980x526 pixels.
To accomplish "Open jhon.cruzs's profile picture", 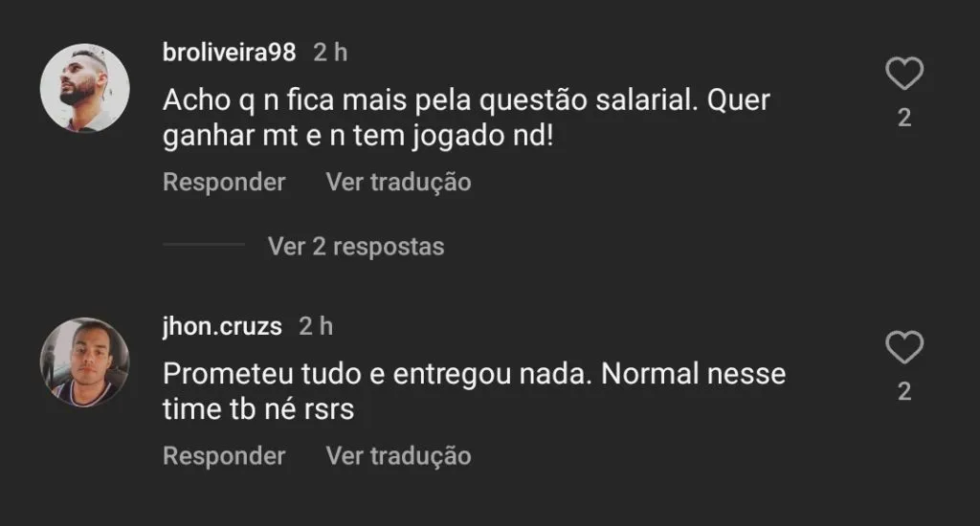I will tap(84, 362).
